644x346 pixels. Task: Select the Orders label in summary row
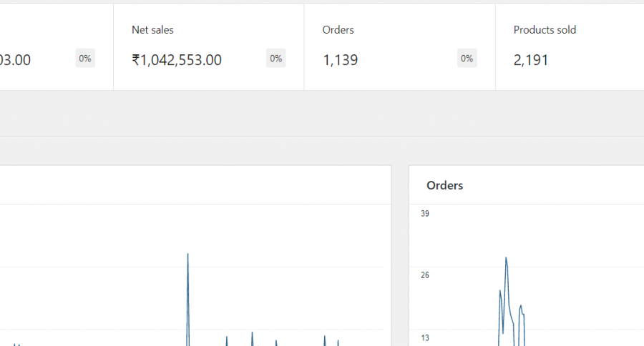338,30
